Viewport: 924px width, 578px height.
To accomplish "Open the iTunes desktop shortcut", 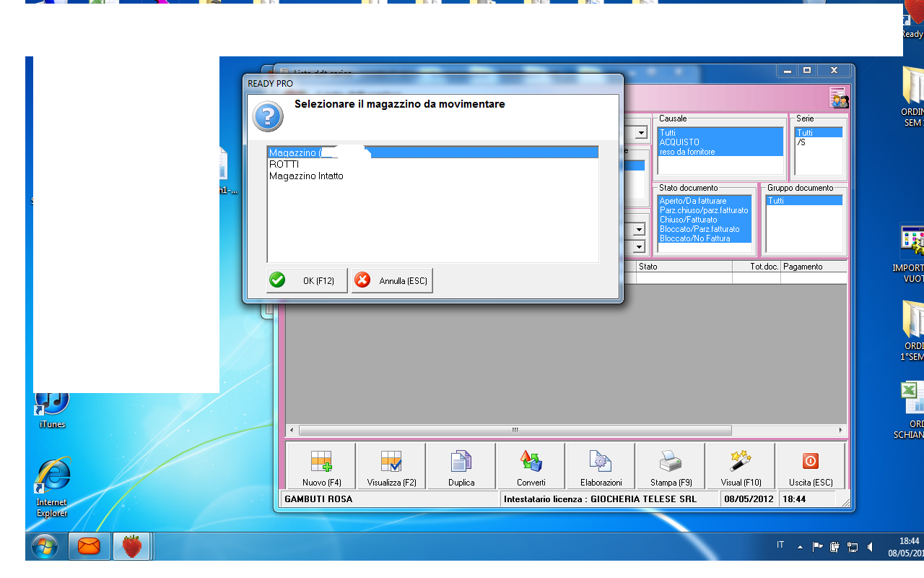I will [52, 410].
